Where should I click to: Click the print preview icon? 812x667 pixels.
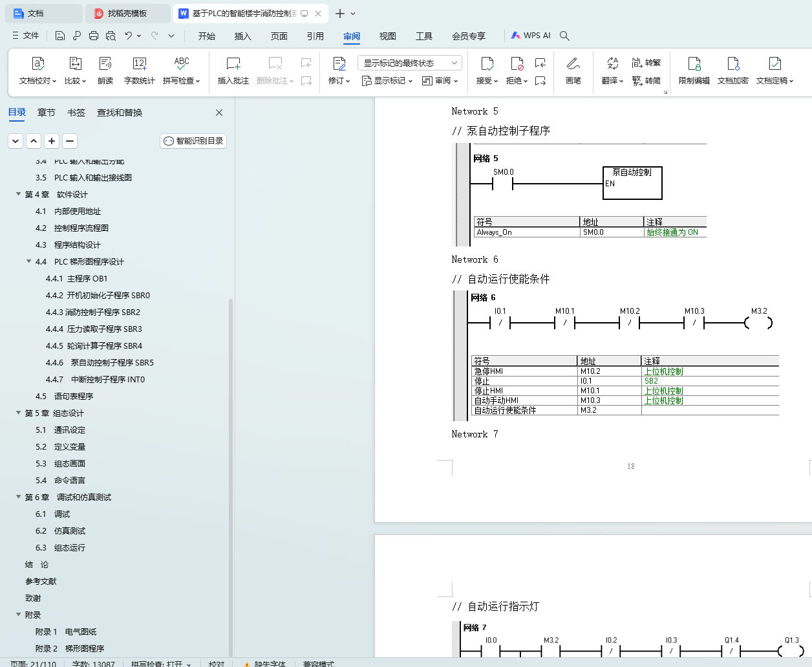[111, 36]
